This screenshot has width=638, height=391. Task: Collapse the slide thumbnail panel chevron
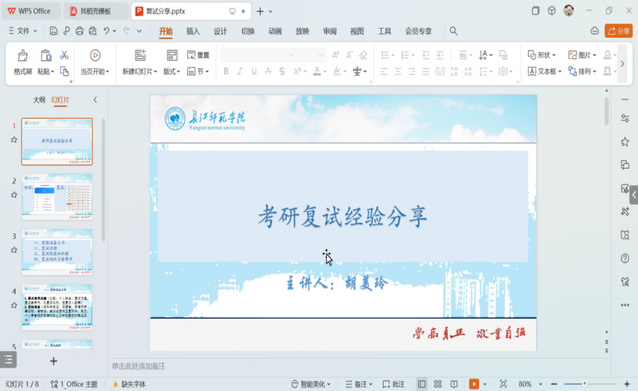point(95,100)
